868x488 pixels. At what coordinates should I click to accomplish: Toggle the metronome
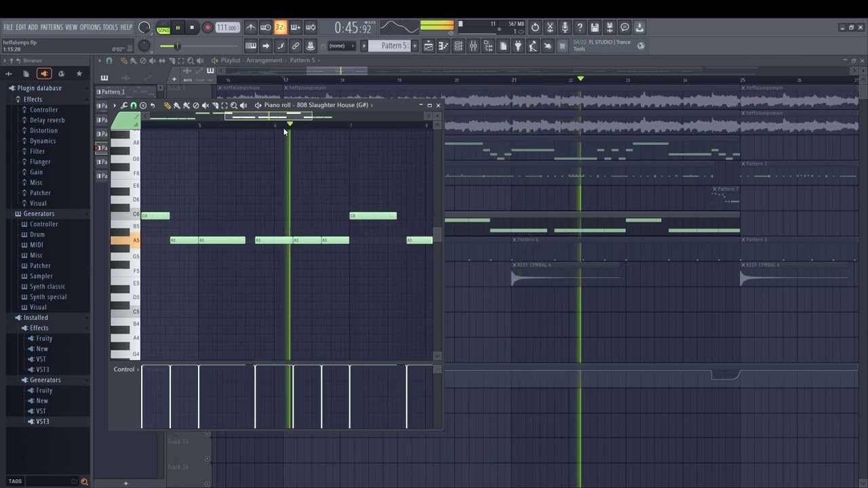pyautogui.click(x=251, y=28)
